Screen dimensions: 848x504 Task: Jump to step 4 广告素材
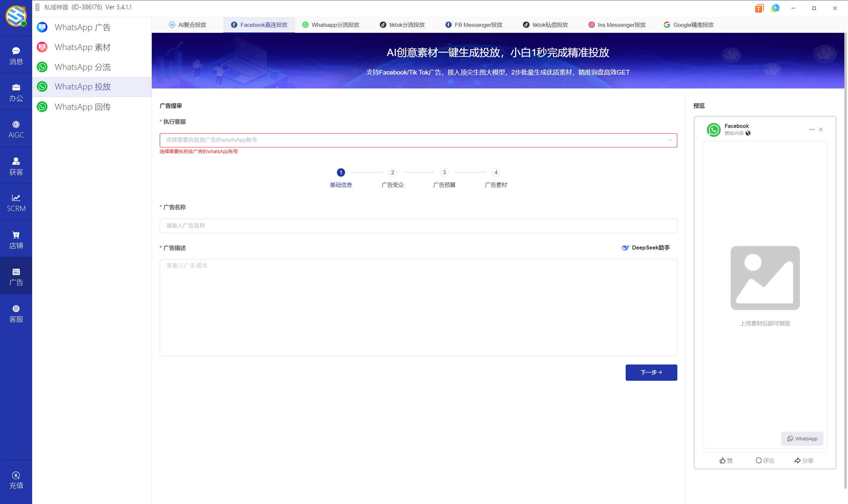pos(495,172)
